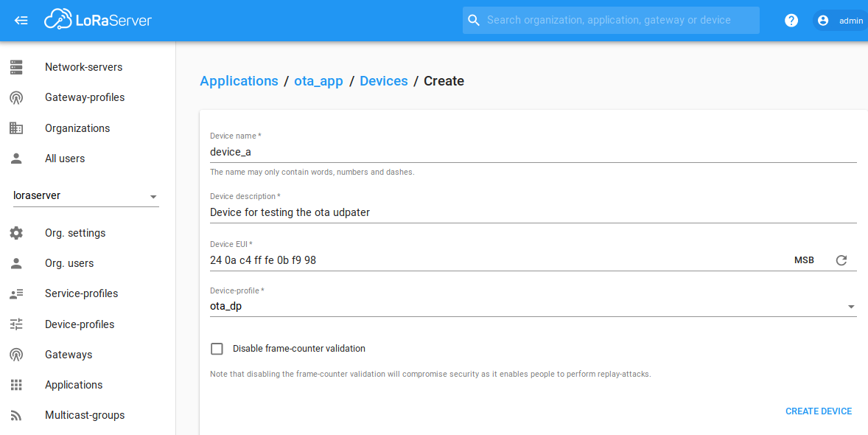
Task: Select the Gateway-profiles sidebar item
Action: [x=85, y=97]
